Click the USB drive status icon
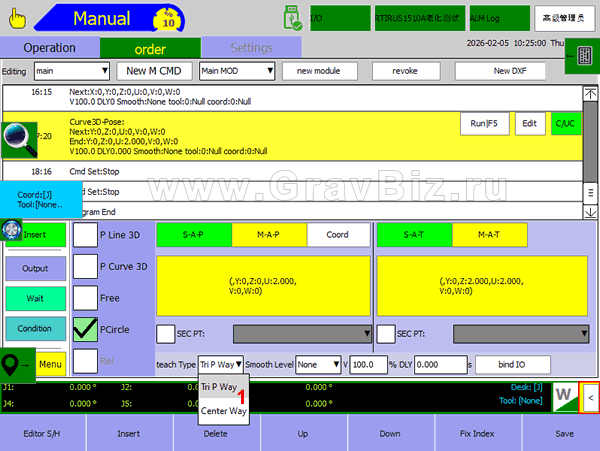Screen dimensions: 600x451 pyautogui.click(x=292, y=17)
